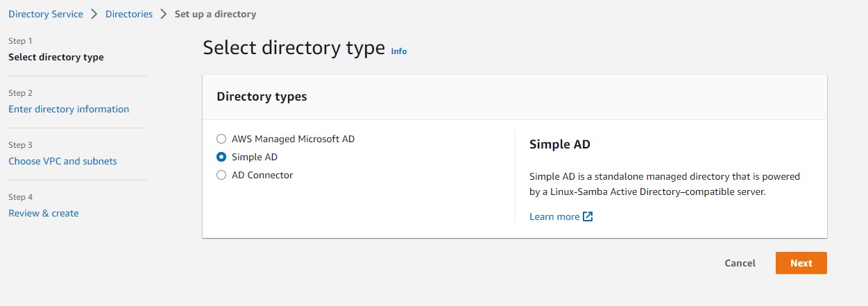
Task: Click the Select directory type step label
Action: (56, 57)
